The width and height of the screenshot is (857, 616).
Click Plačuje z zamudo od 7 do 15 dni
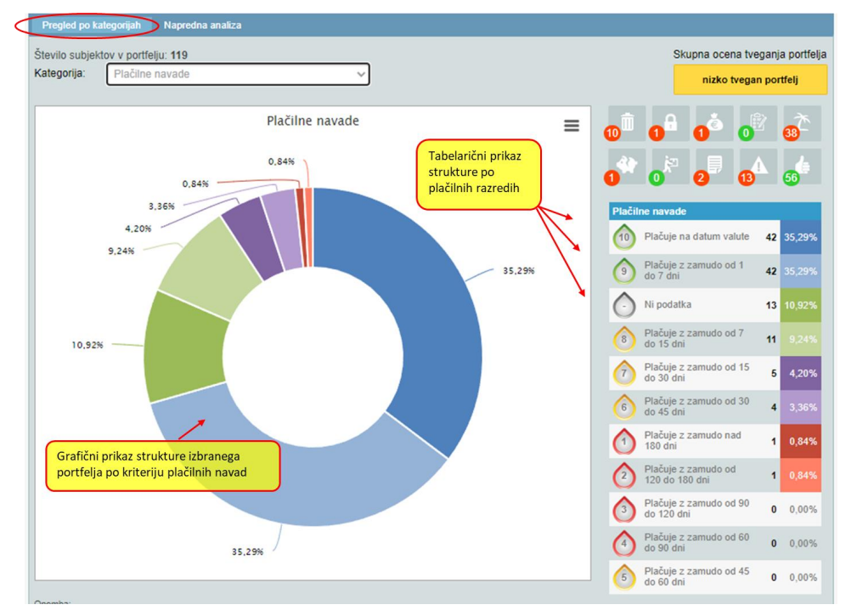pyautogui.click(x=694, y=339)
